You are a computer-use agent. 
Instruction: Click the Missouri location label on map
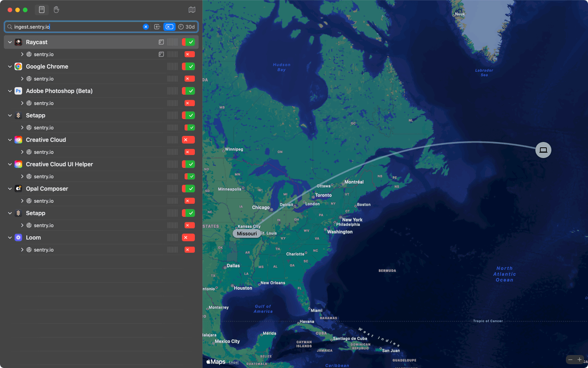click(247, 234)
